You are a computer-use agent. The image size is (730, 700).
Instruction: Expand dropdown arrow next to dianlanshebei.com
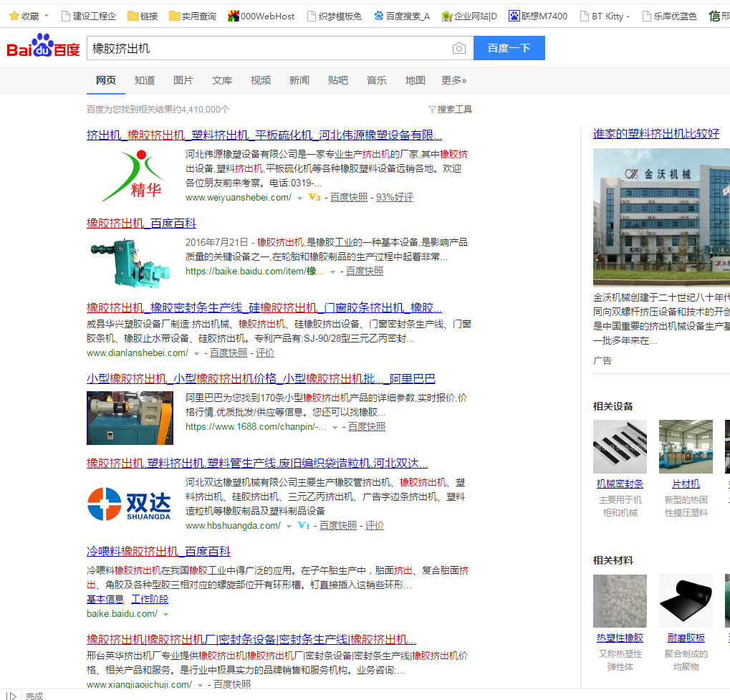pos(196,354)
